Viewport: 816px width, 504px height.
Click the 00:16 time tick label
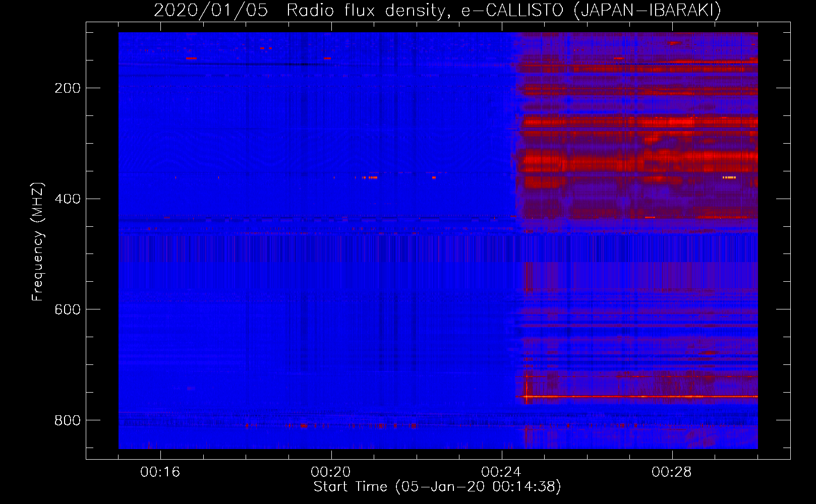(x=160, y=472)
